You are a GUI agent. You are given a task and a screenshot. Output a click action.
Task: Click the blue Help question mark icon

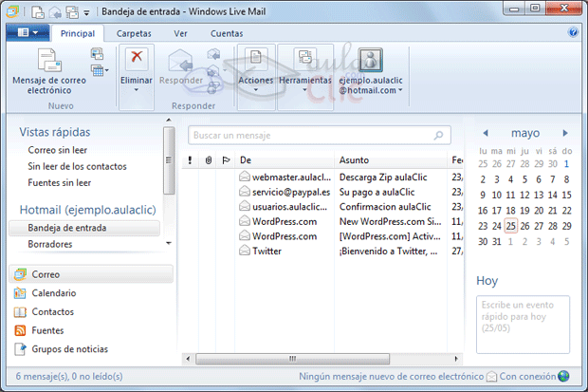573,32
